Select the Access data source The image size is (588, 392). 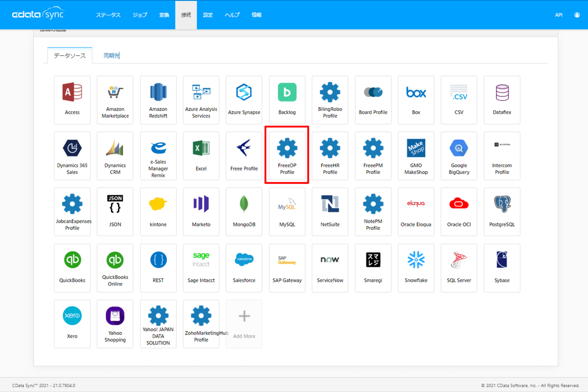pyautogui.click(x=72, y=100)
